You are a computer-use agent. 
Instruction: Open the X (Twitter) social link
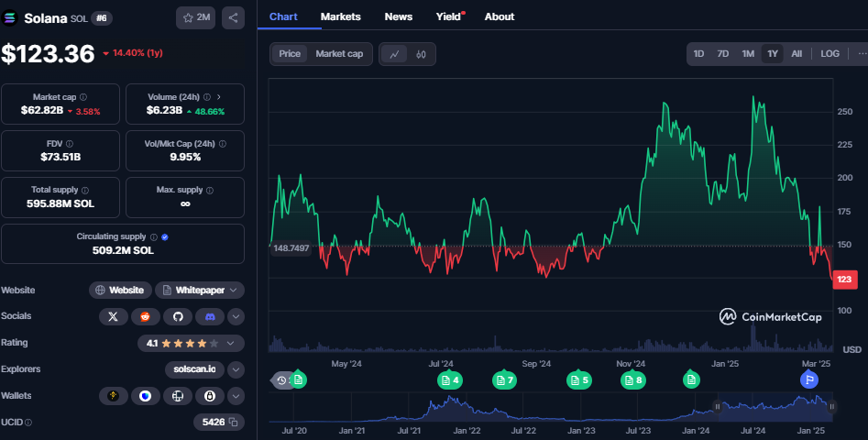click(114, 316)
